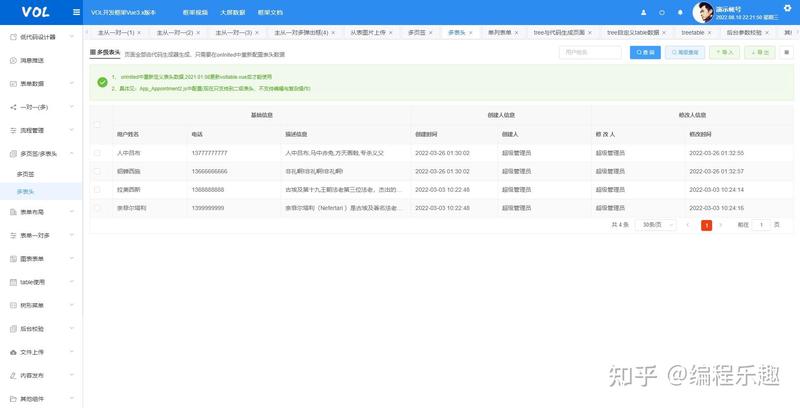The height and width of the screenshot is (408, 800).
Task: Go to next page arrow in pagination
Action: tap(720, 225)
